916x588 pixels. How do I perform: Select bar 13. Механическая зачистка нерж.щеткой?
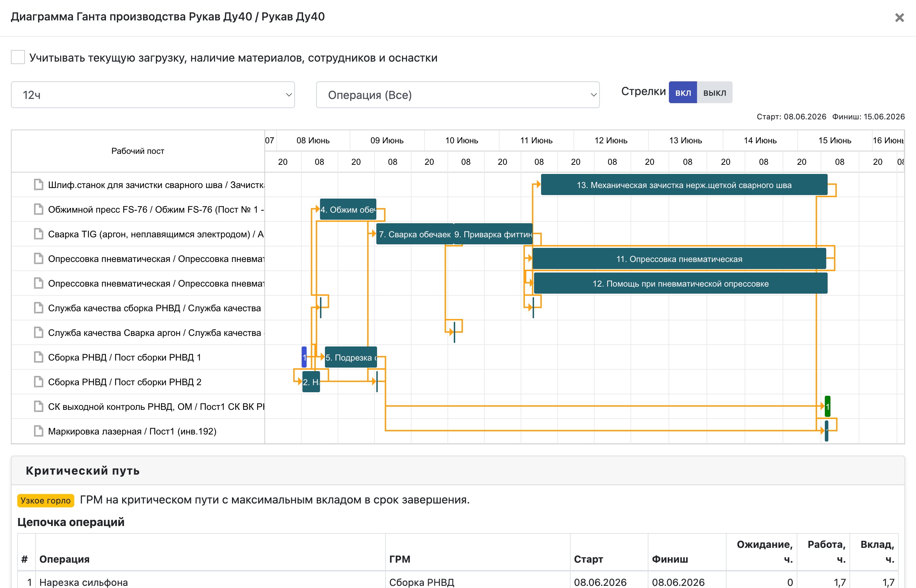[684, 185]
